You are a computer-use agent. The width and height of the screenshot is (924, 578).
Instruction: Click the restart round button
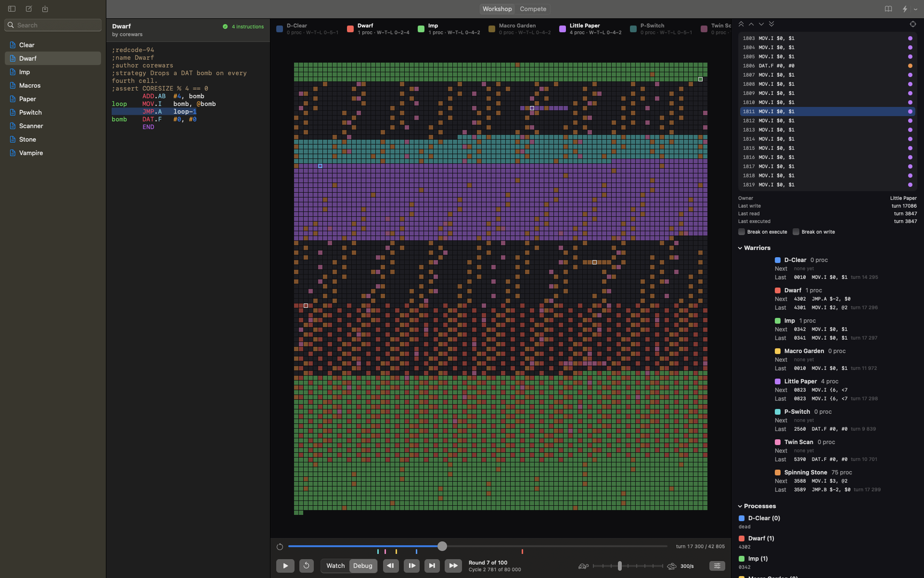(x=307, y=566)
